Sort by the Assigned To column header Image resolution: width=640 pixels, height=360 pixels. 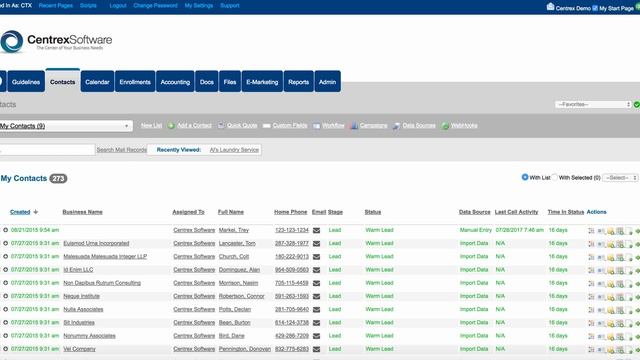click(188, 212)
